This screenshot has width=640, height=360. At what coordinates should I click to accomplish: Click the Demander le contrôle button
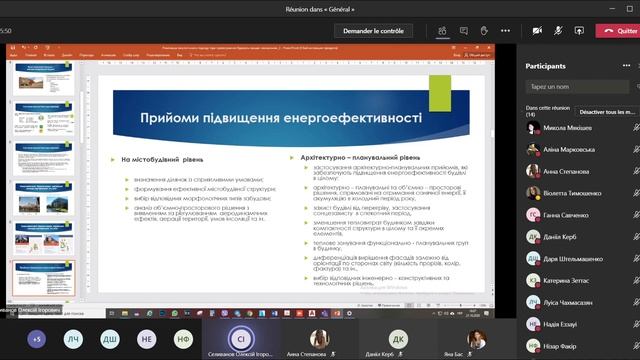pyautogui.click(x=373, y=31)
